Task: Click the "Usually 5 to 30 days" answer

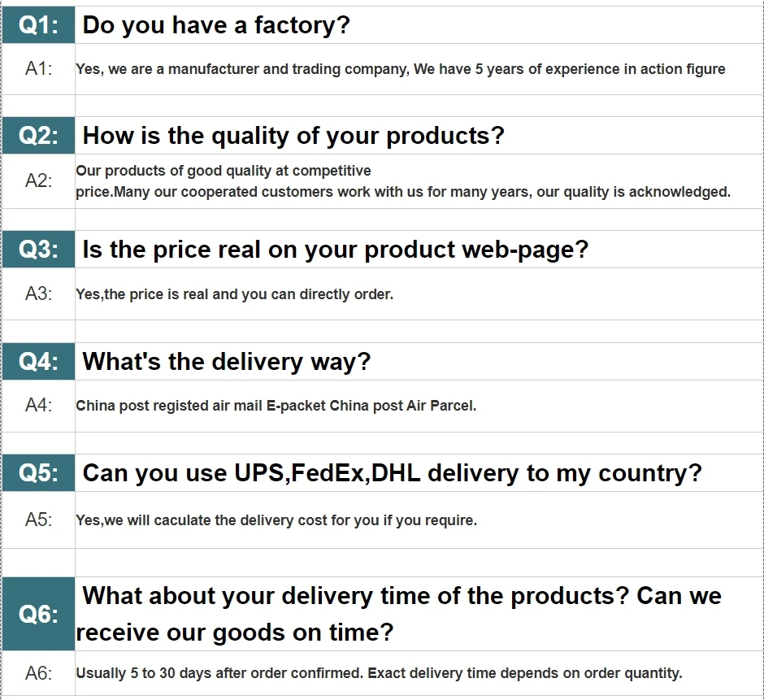Action: [379, 673]
